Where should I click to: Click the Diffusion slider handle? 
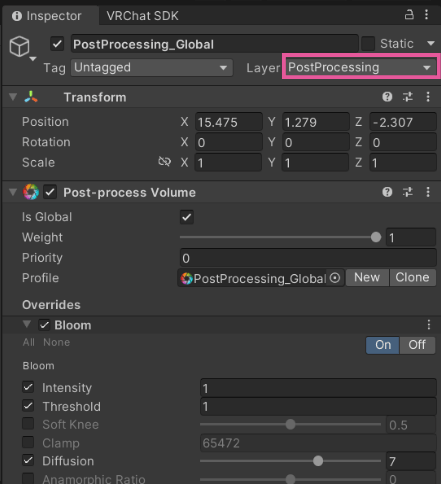pos(318,461)
